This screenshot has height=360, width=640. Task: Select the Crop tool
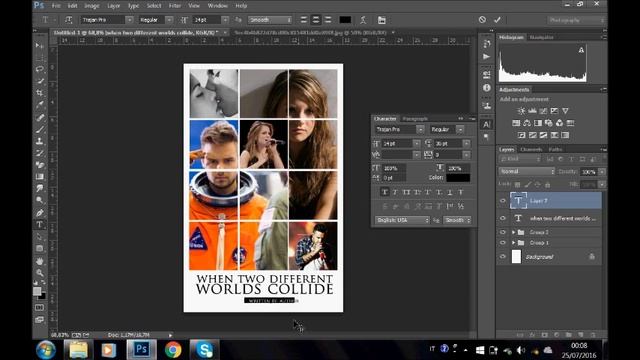(39, 93)
